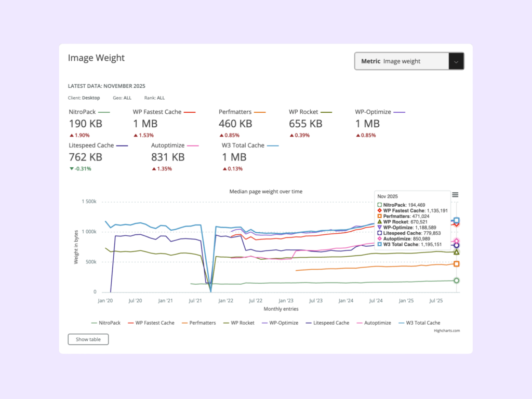The height and width of the screenshot is (399, 532).
Task: Toggle Autoptimize series in the legend
Action: [x=374, y=323]
